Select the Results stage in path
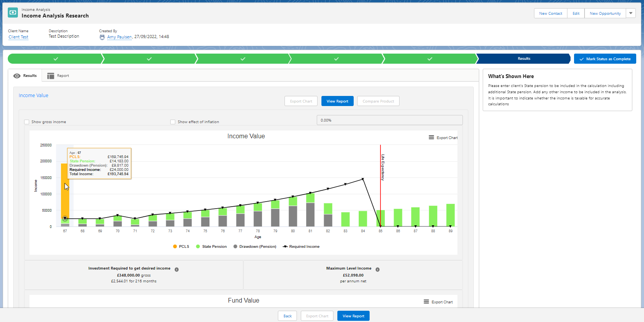Viewport: 644px width, 322px height. [x=524, y=59]
